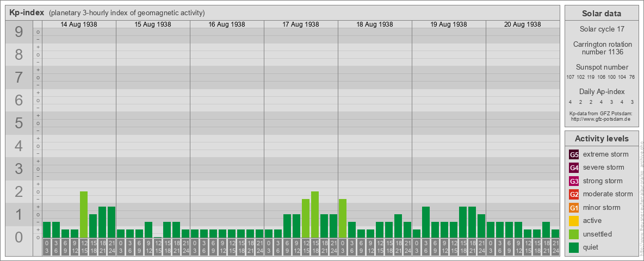
Task: Click the G1 minor storm badge
Action: click(574, 208)
